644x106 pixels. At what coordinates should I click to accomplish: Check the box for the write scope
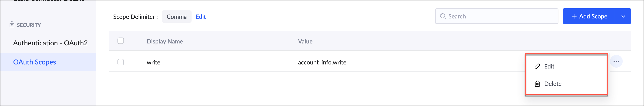tap(120, 62)
